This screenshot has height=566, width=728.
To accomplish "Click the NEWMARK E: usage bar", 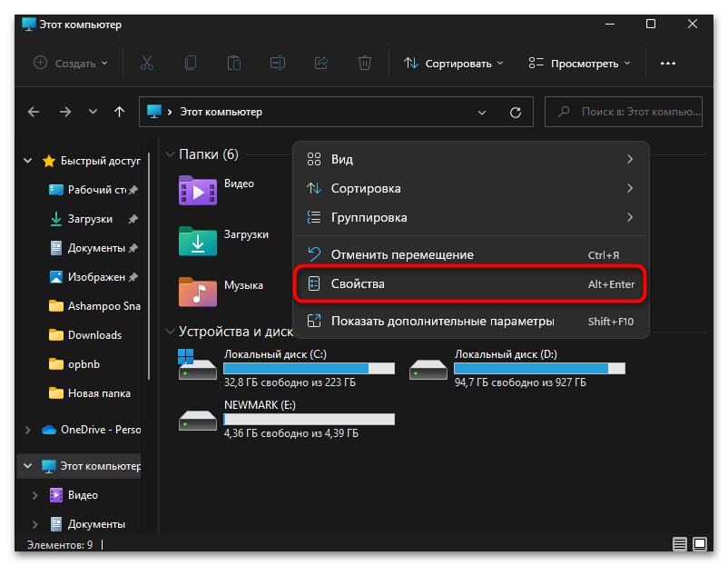I will [x=310, y=419].
